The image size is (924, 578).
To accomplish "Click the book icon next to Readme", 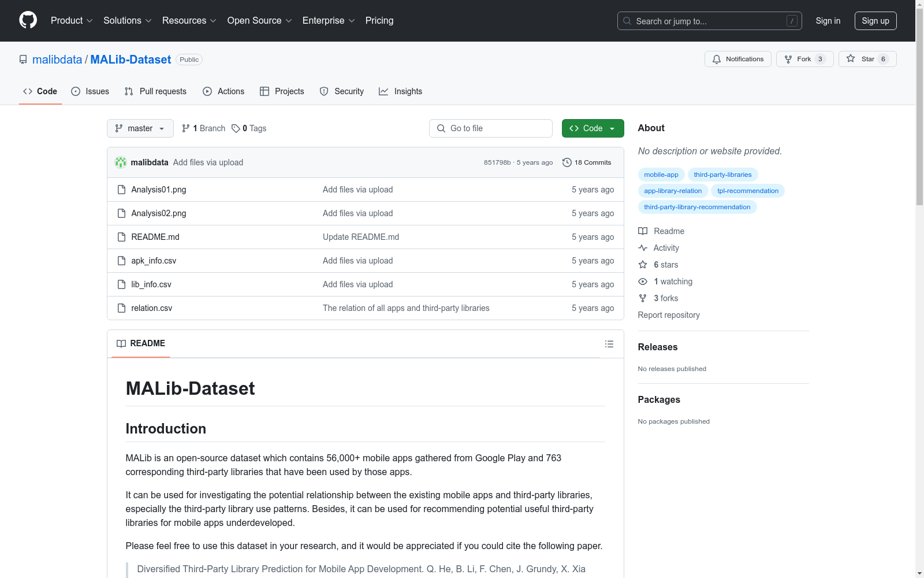I will pyautogui.click(x=643, y=231).
